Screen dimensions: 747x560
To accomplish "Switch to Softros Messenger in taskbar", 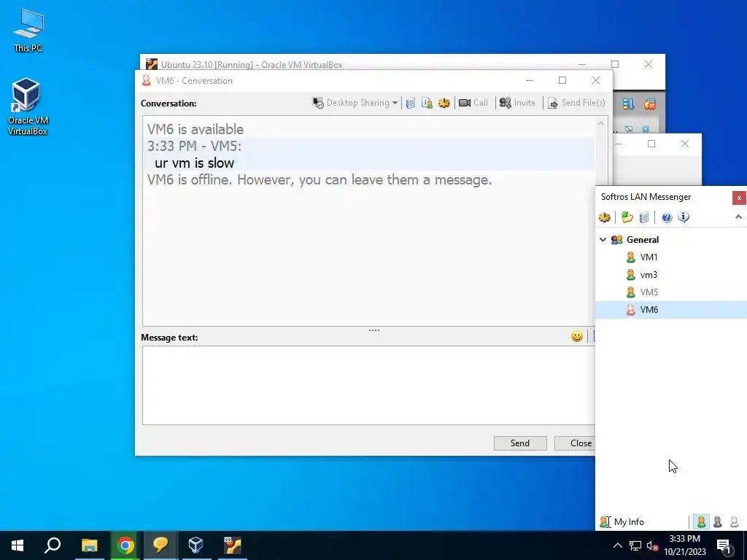I will (x=160, y=545).
